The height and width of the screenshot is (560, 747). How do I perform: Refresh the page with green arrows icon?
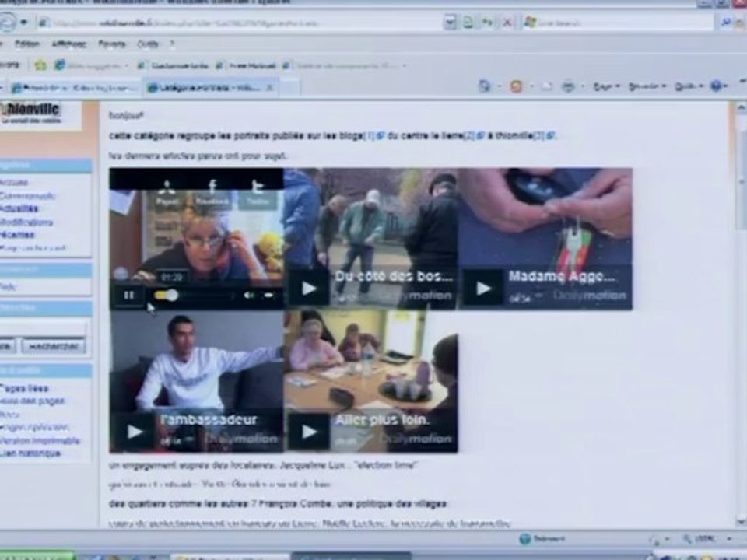pyautogui.click(x=487, y=23)
